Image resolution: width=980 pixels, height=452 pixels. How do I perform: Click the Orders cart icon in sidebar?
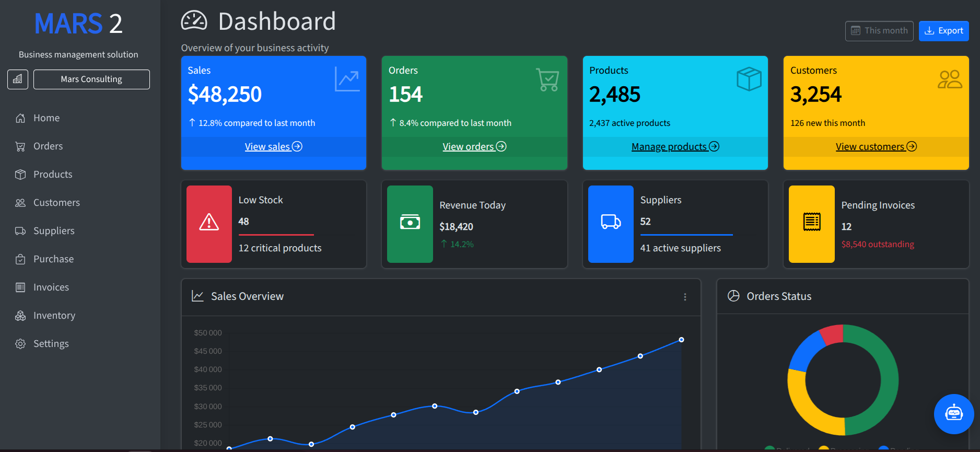pyautogui.click(x=20, y=146)
